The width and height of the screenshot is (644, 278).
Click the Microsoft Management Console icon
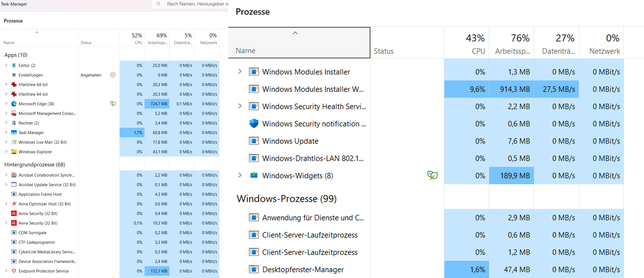(14, 113)
